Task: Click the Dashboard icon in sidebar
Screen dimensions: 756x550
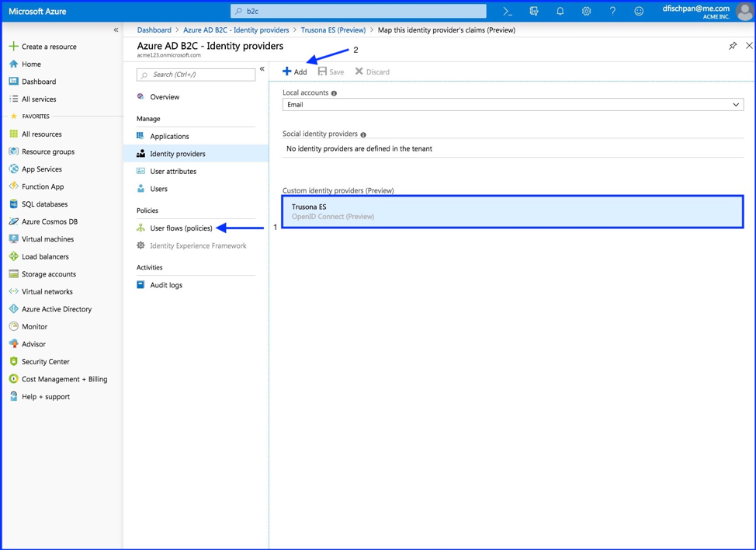Action: (13, 81)
